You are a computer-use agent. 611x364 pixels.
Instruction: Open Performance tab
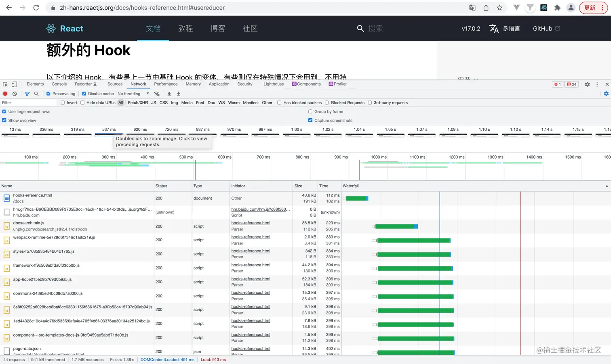point(166,84)
